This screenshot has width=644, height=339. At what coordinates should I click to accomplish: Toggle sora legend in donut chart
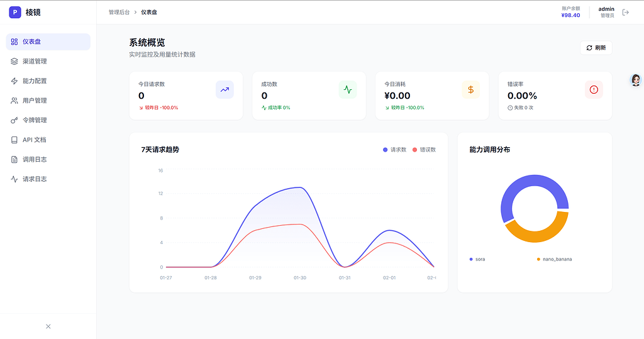[477, 259]
